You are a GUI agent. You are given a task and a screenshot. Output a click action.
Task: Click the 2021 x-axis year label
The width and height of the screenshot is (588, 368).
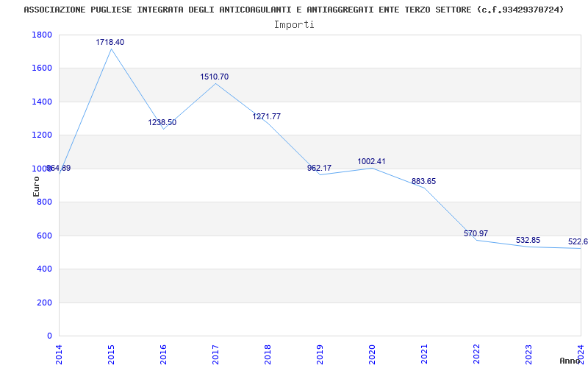click(424, 354)
